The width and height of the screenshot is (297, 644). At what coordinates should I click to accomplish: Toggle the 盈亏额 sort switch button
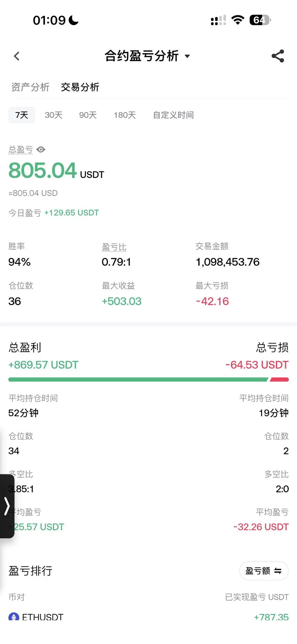click(x=264, y=571)
